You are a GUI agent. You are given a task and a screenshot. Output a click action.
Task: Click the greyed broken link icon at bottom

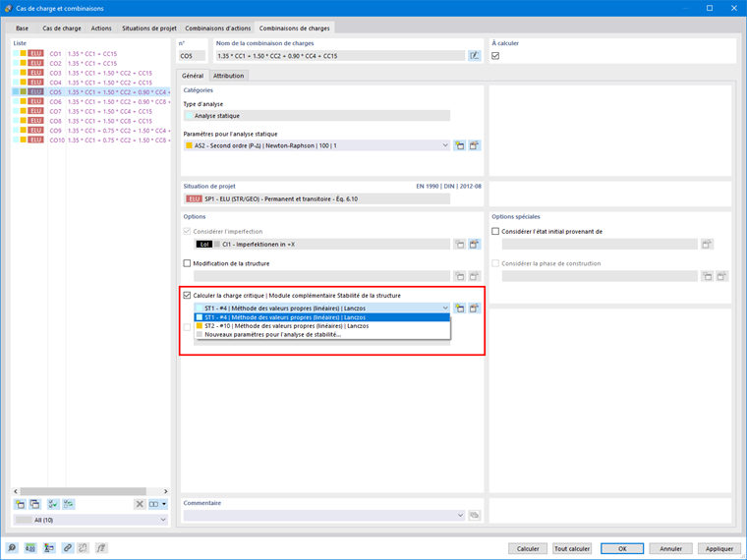pyautogui.click(x=83, y=548)
